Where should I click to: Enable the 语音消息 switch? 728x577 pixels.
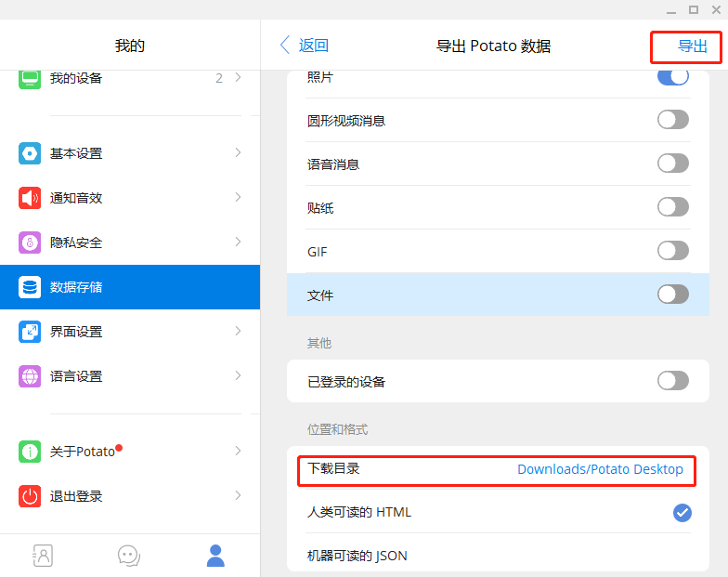click(672, 164)
